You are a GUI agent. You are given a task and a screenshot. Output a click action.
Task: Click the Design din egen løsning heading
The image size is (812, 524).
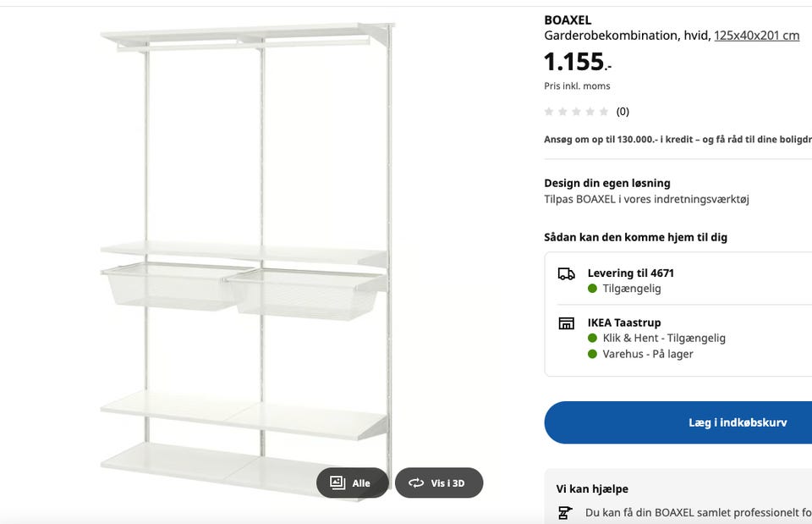(606, 183)
